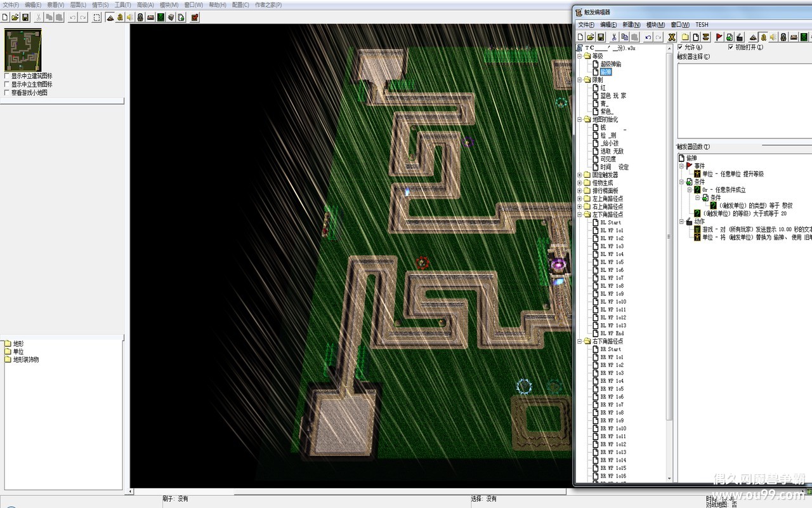812x508 pixels.
Task: Click the minimap preview thumbnail
Action: (23, 50)
